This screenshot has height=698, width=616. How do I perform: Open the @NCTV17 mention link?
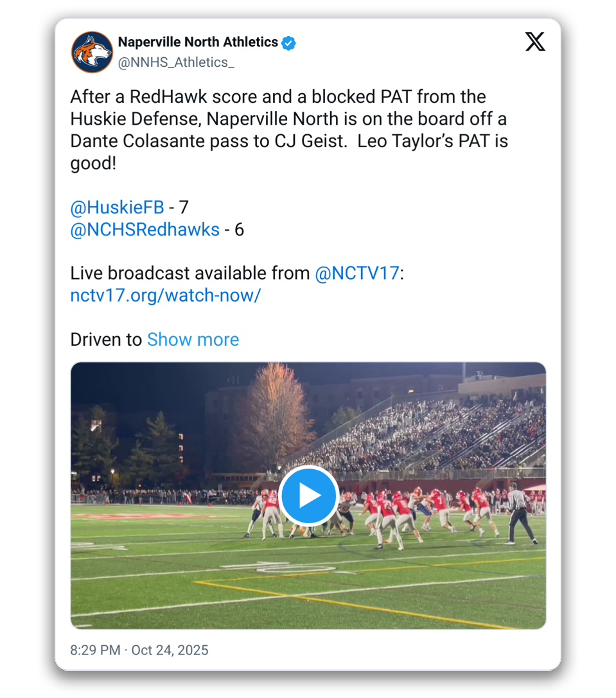coord(357,273)
